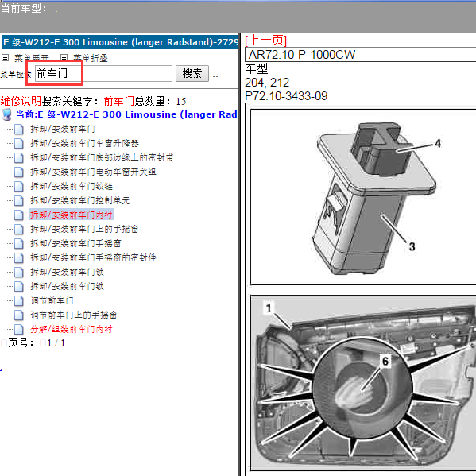Viewport: 476px width, 476px height.
Task: Open 拆卸/安装前车门手摇窗 entry
Action: click(x=75, y=243)
